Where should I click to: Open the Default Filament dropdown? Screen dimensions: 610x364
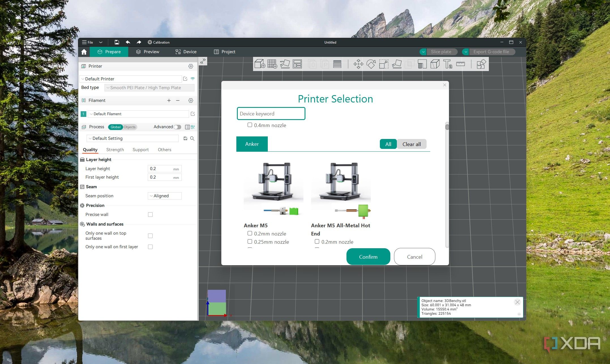138,114
